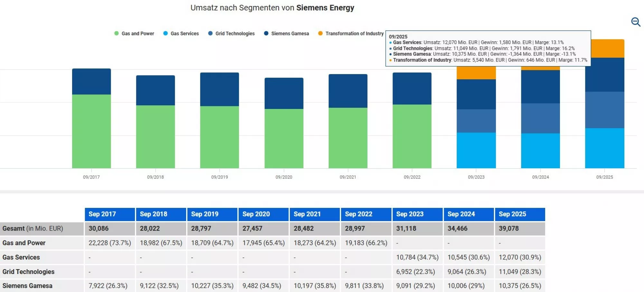Click cell 10,784 (34.7%)
644x292 pixels.
[418, 258]
